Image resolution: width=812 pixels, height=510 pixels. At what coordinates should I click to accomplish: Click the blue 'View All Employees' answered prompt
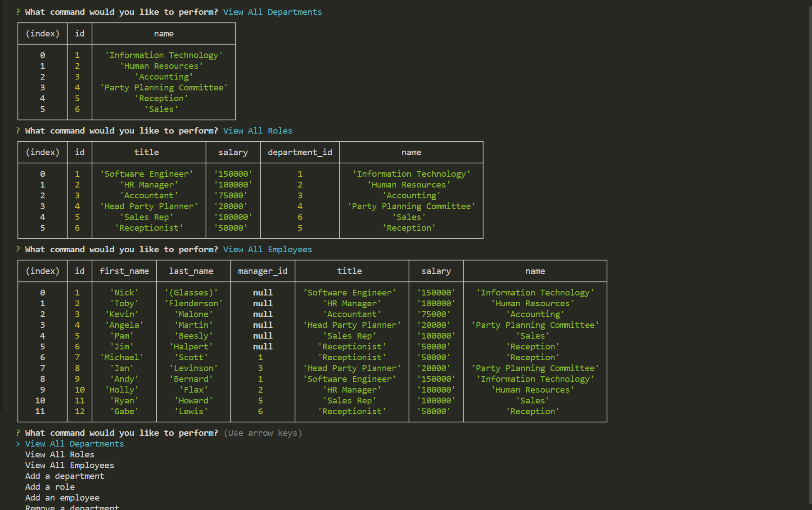[267, 249]
